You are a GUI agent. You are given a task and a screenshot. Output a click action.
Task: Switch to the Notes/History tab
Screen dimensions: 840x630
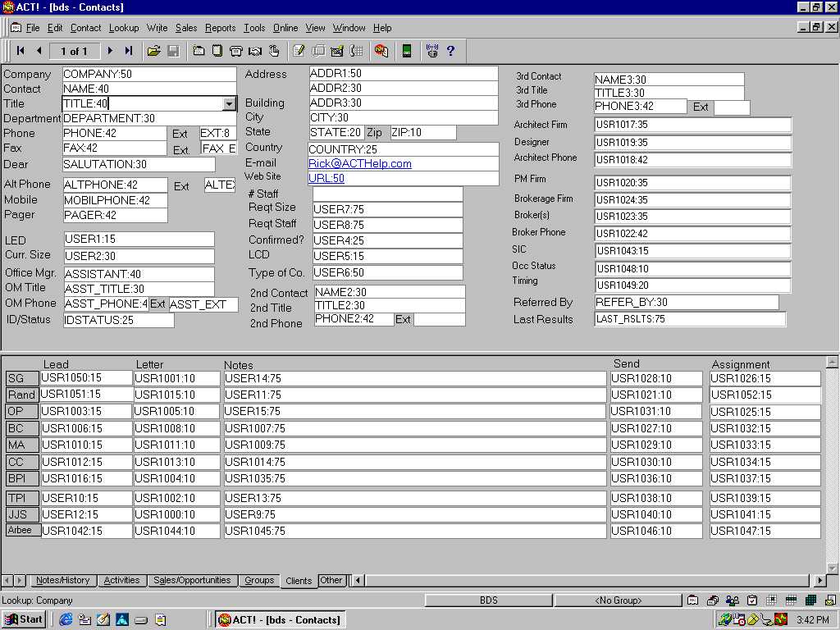point(62,580)
